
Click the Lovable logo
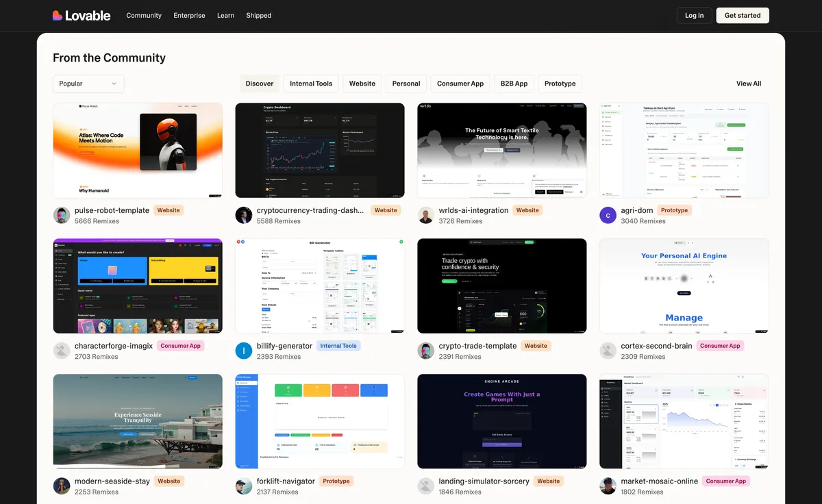(82, 15)
